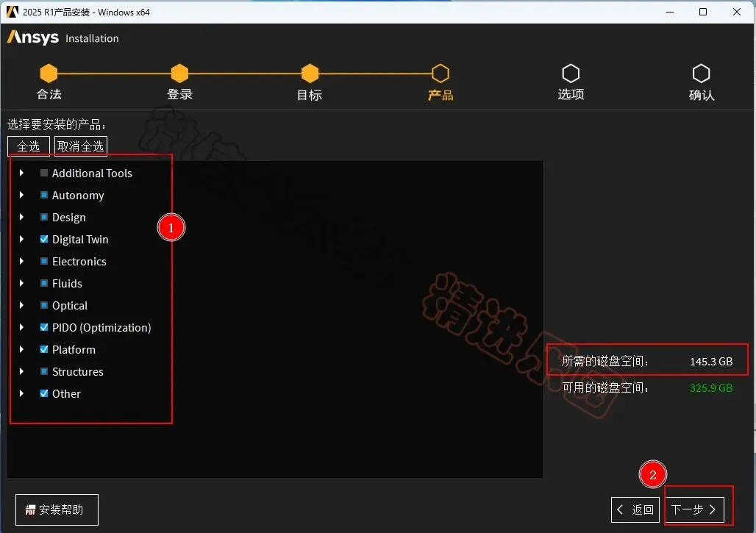
Task: Select the Autonomy label
Action: (78, 195)
